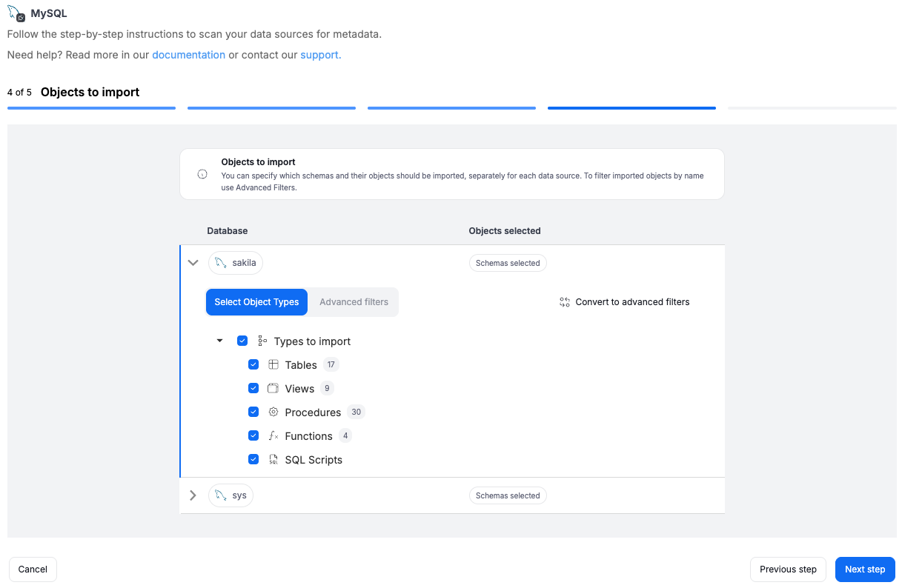Click the Types to import label
This screenshot has width=902, height=588.
click(x=312, y=341)
